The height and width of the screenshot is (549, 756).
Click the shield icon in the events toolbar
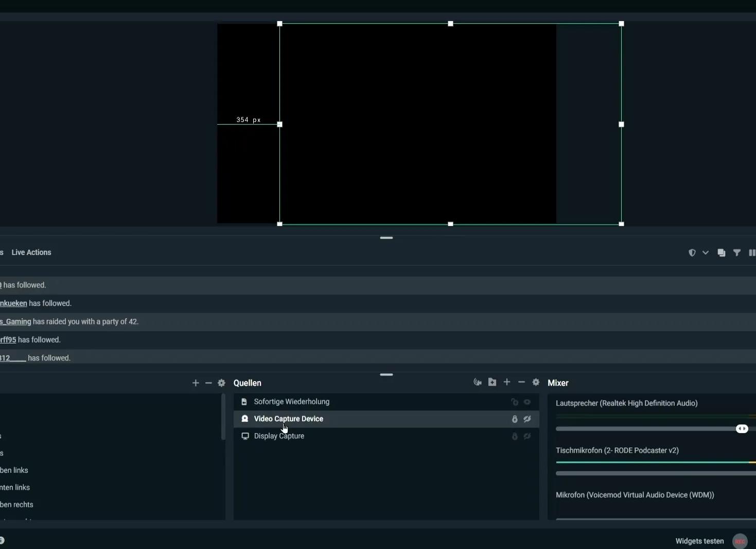692,253
